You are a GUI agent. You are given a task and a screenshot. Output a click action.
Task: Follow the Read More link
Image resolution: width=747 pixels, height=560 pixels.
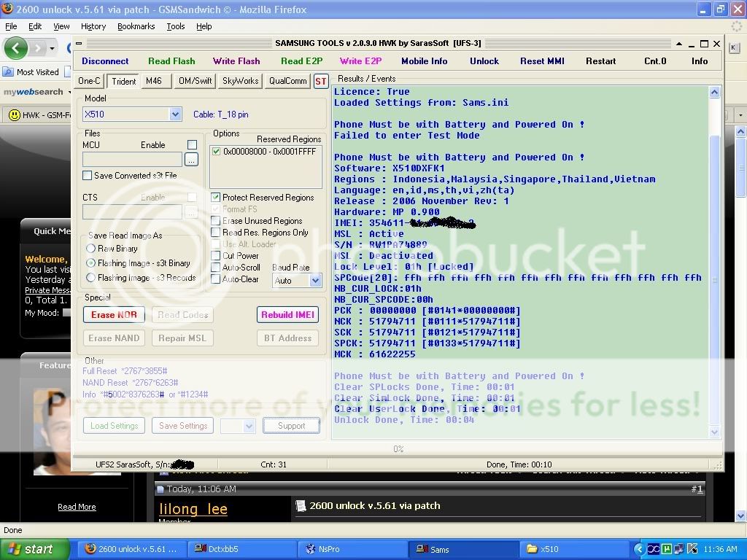tap(77, 507)
